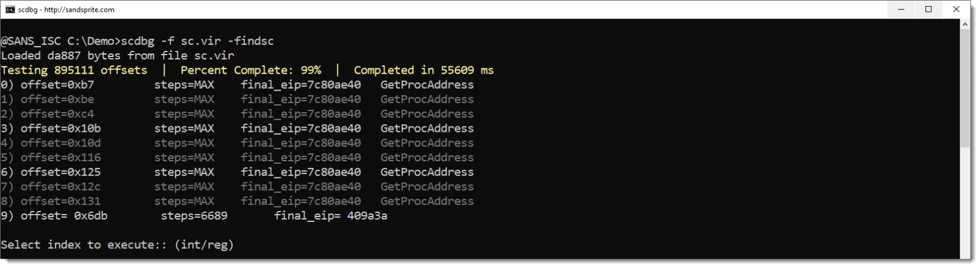Click the 'Loaded da887 bytes' output line

(118, 56)
